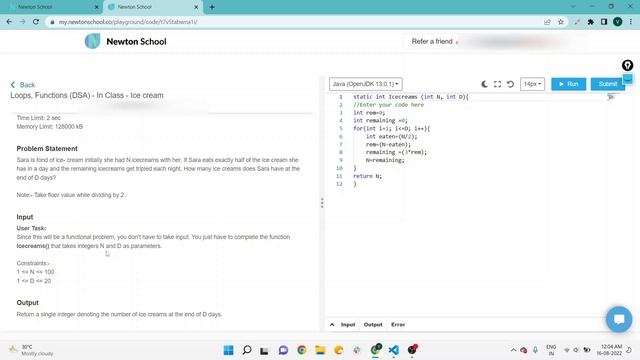Open the Windows Start menu
The height and width of the screenshot is (360, 640).
pyautogui.click(x=229, y=350)
